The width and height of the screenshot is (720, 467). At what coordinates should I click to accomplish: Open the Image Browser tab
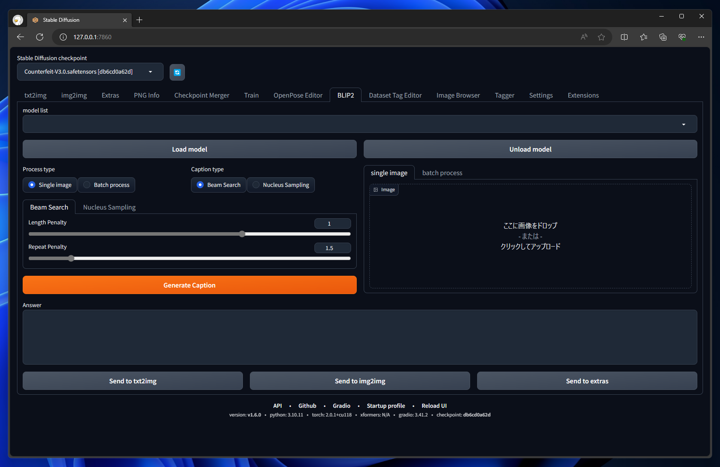[x=458, y=96]
